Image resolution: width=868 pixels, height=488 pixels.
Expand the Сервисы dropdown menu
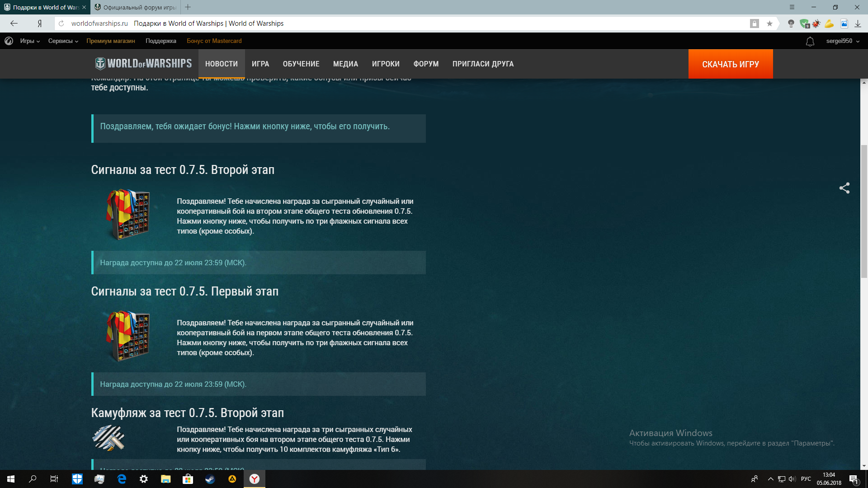pos(63,41)
